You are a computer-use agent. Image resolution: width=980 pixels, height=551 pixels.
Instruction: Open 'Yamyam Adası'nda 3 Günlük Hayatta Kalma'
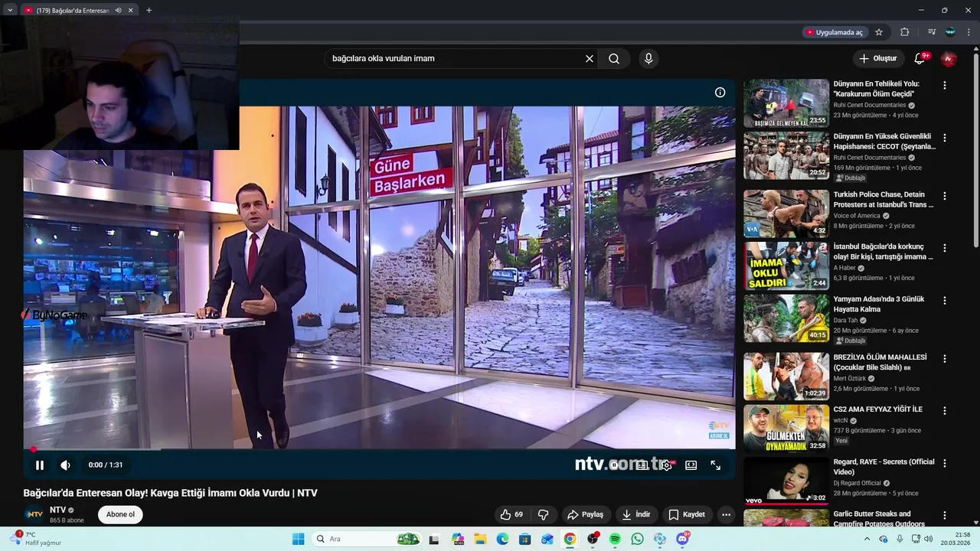point(879,304)
